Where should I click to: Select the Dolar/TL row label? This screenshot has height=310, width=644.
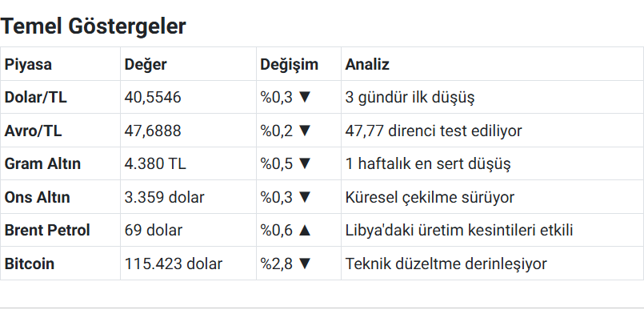click(x=36, y=98)
